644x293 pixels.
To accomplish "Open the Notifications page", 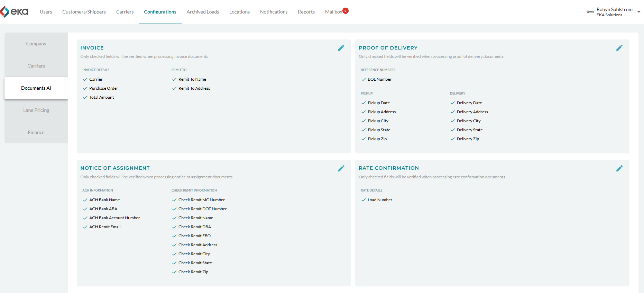I will tap(274, 12).
